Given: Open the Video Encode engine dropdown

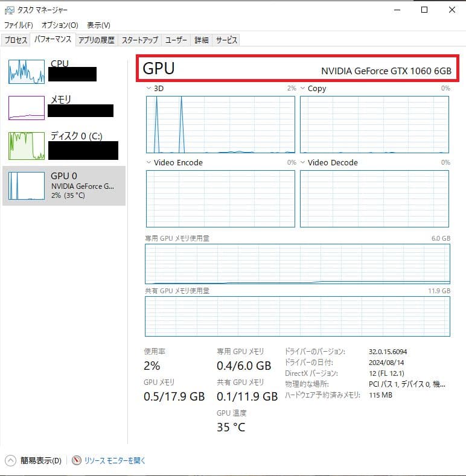Looking at the screenshot, I should click(x=148, y=162).
